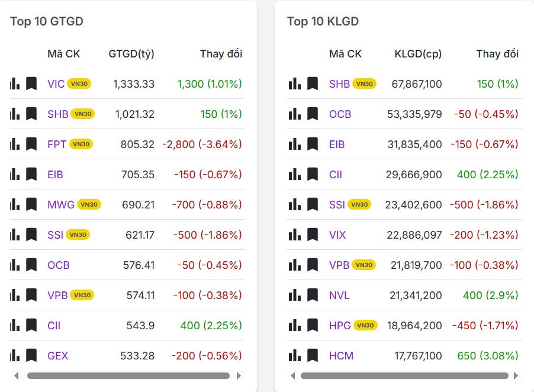
Task: Select the chart icon beside FPT row
Action: tap(15, 144)
